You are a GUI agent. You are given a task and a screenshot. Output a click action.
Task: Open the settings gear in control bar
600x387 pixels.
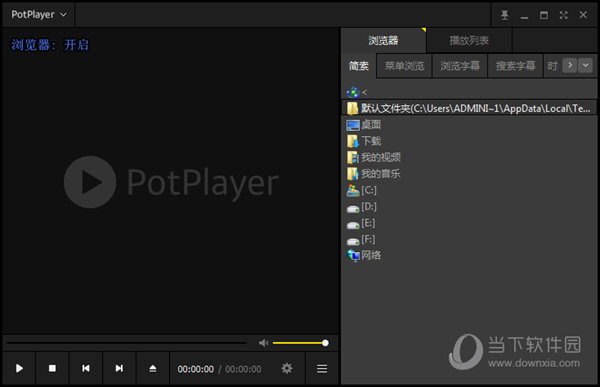[x=287, y=369]
